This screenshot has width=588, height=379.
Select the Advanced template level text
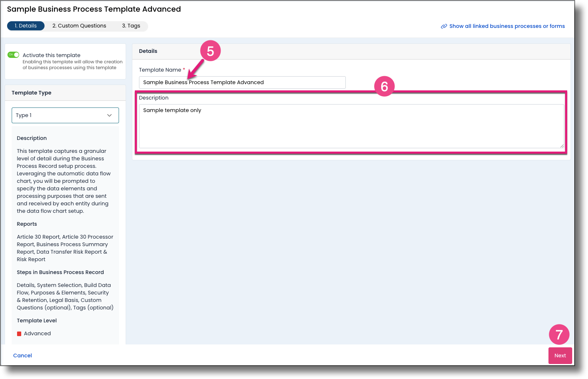[x=37, y=334]
